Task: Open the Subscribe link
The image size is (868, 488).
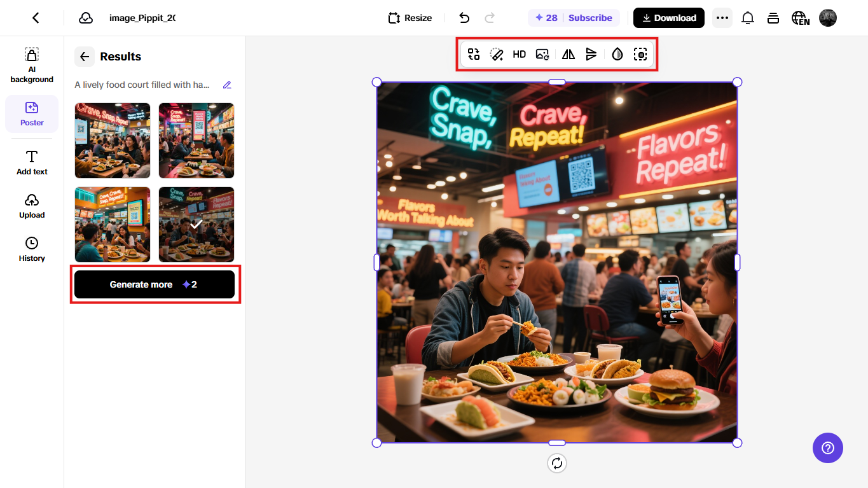Action: click(x=591, y=18)
